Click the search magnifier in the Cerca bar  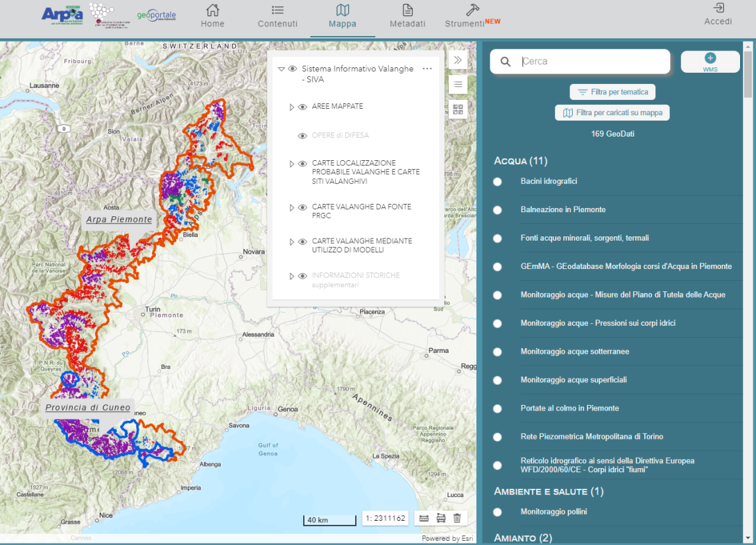tap(505, 62)
